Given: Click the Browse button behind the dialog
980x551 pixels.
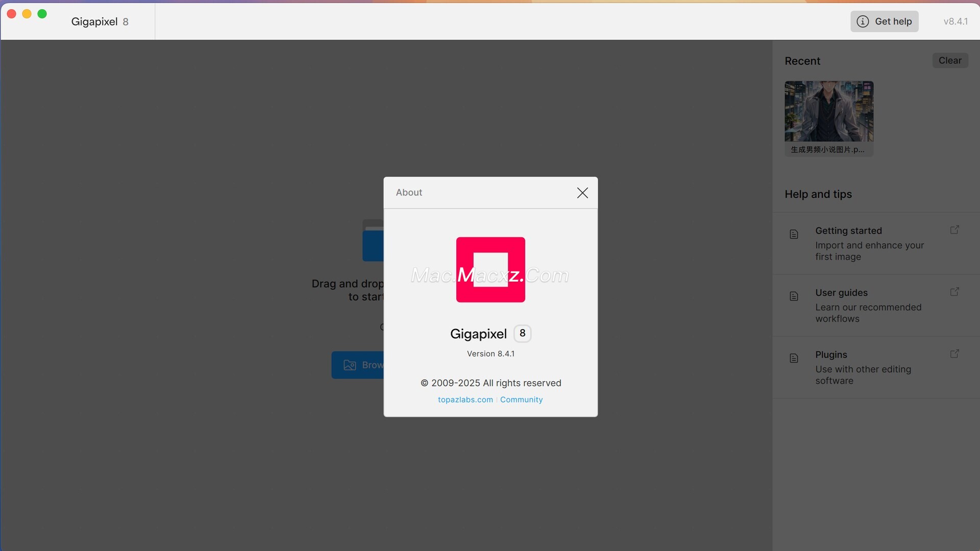Looking at the screenshot, I should point(357,365).
